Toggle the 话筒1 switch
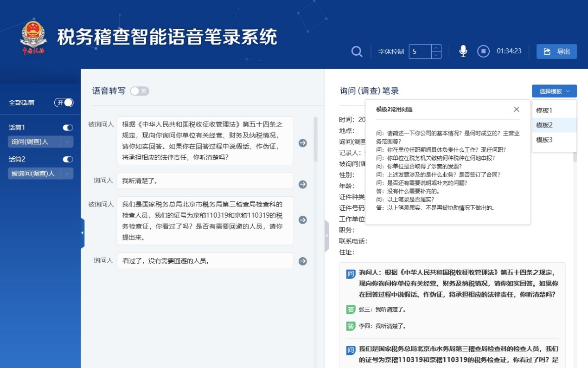 tap(68, 128)
